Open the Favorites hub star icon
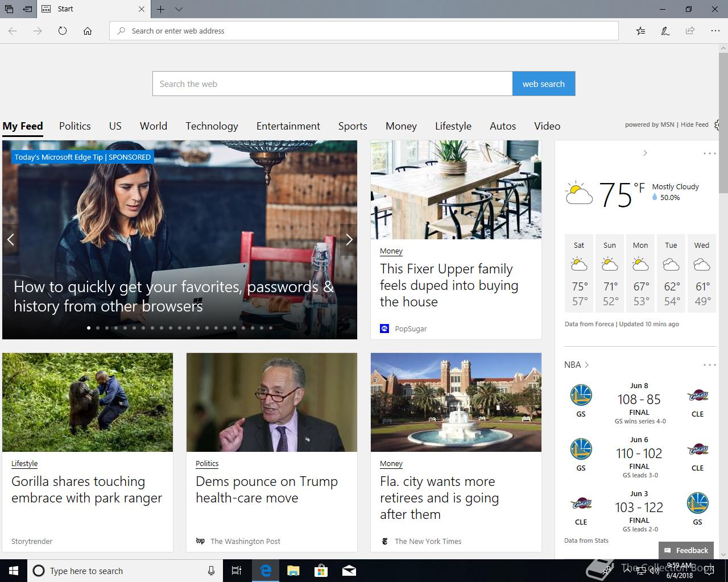The width and height of the screenshot is (728, 582). 640,31
